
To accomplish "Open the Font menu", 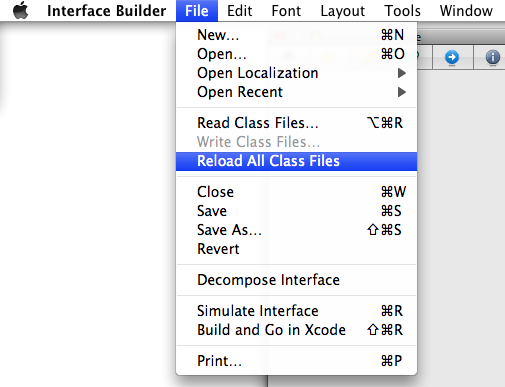I will [286, 11].
